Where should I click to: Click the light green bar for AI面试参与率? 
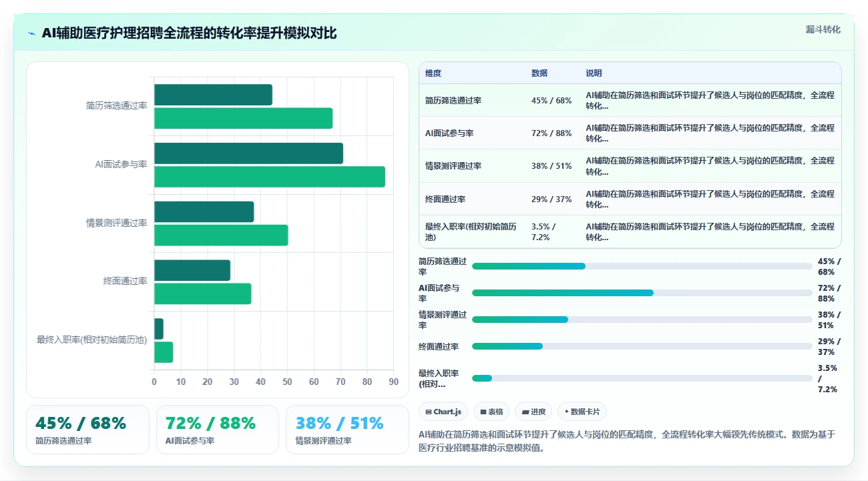point(270,177)
